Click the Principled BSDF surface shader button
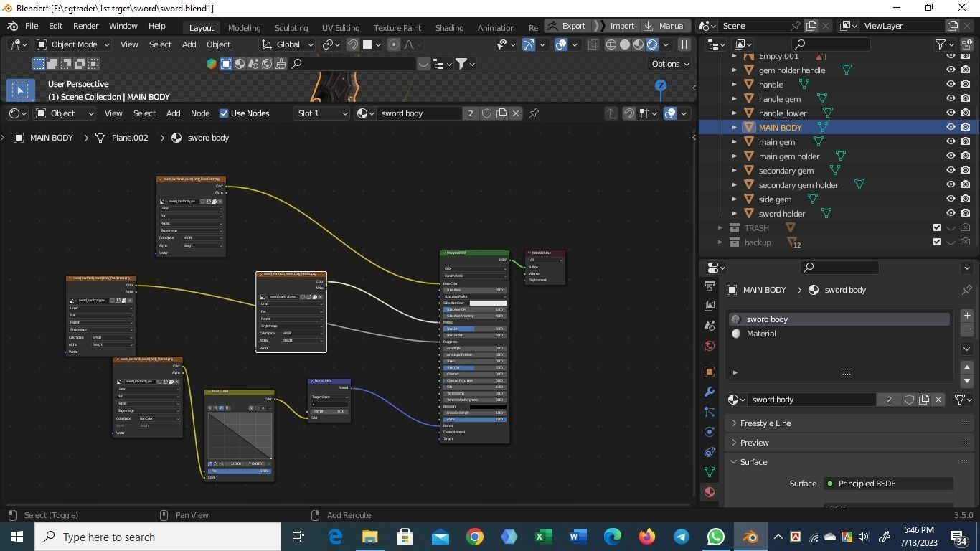This screenshot has height=551, width=980. tap(888, 484)
